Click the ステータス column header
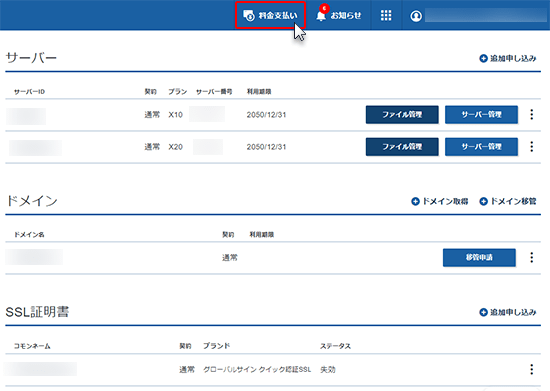This screenshot has width=550, height=391. click(335, 346)
